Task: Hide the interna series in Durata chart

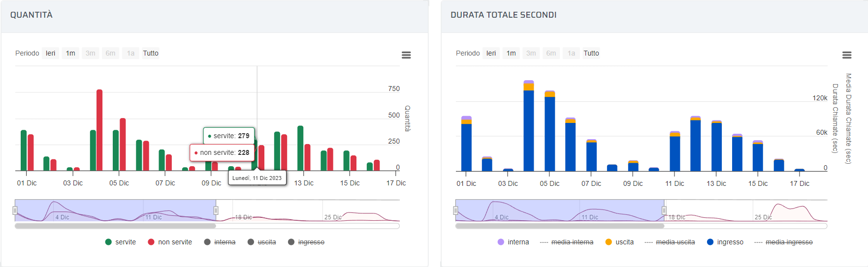Action: [513, 242]
